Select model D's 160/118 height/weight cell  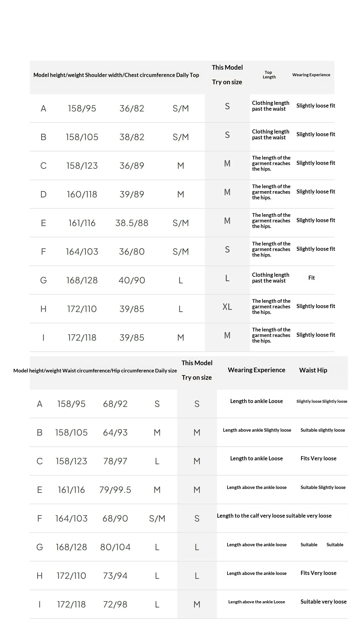pyautogui.click(x=82, y=194)
